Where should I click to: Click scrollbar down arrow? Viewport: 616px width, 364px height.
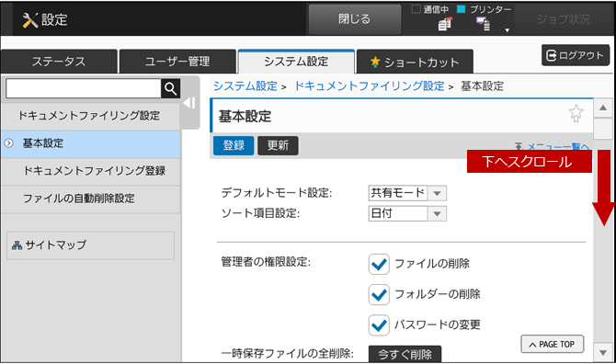click(602, 353)
